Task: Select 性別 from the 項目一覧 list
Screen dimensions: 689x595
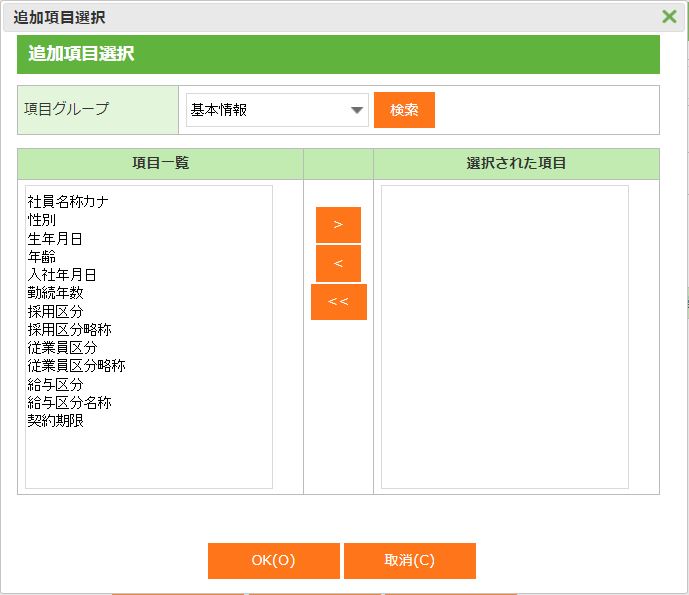Action: (x=42, y=220)
